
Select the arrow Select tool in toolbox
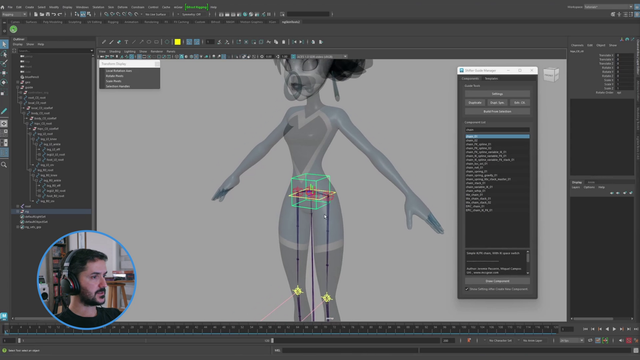pos(4,44)
